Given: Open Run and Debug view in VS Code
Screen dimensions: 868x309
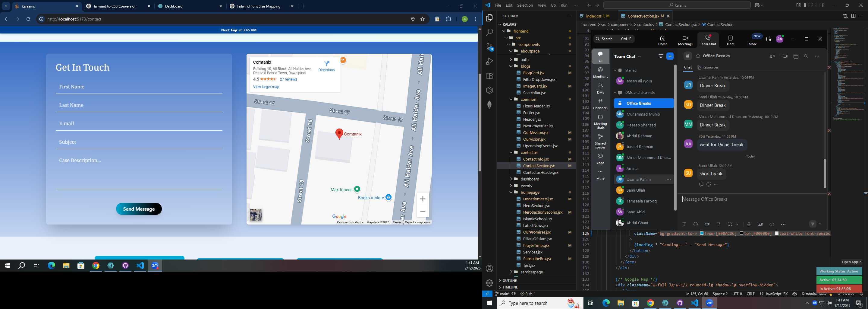Looking at the screenshot, I should coord(489,61).
